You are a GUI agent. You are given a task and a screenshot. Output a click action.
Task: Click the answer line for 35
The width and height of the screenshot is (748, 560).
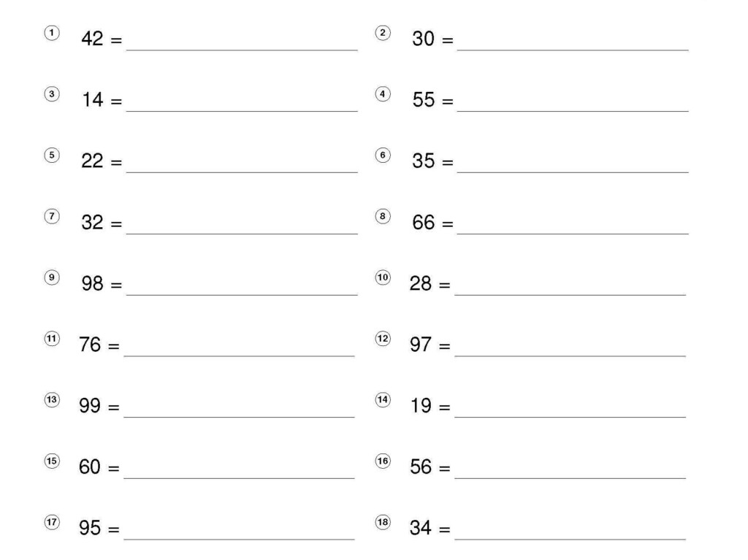[x=573, y=172]
